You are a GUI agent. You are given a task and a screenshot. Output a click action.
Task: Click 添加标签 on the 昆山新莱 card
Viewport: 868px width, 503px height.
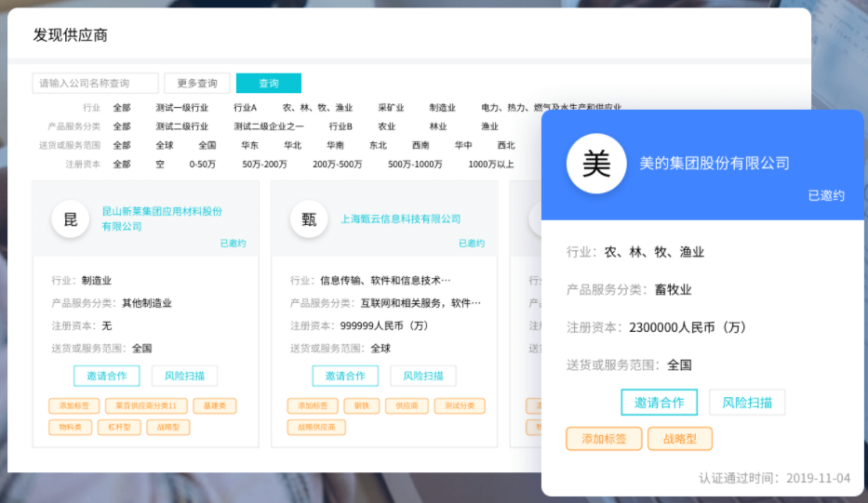point(73,405)
